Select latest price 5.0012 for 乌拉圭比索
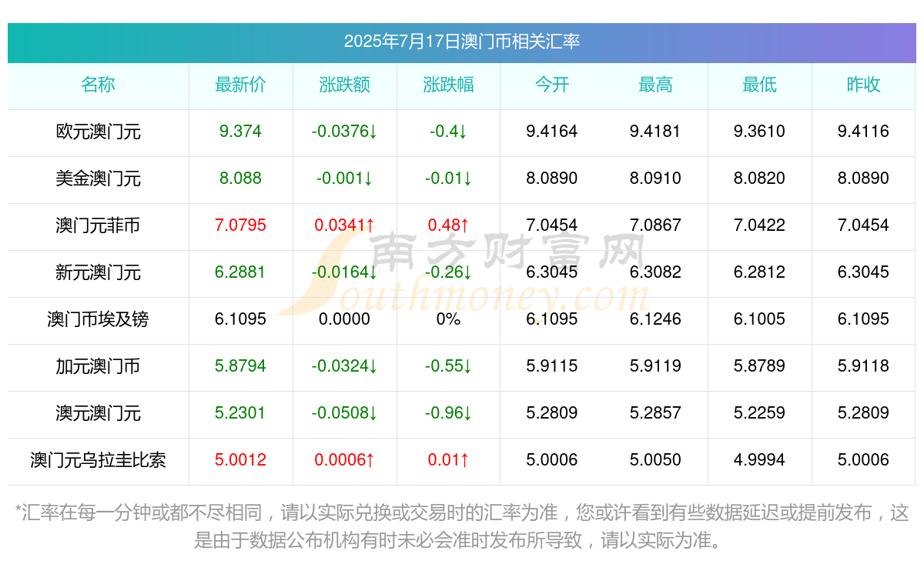The image size is (924, 564). tap(241, 460)
